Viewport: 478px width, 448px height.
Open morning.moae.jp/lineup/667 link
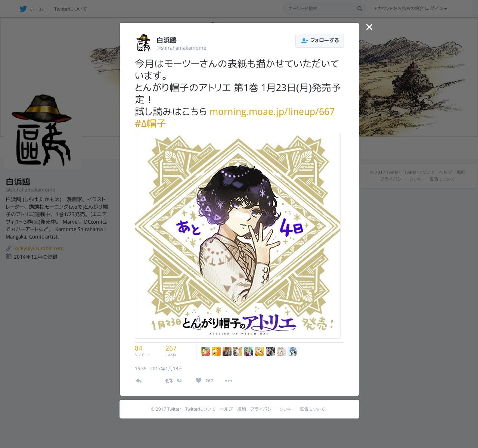coord(272,112)
